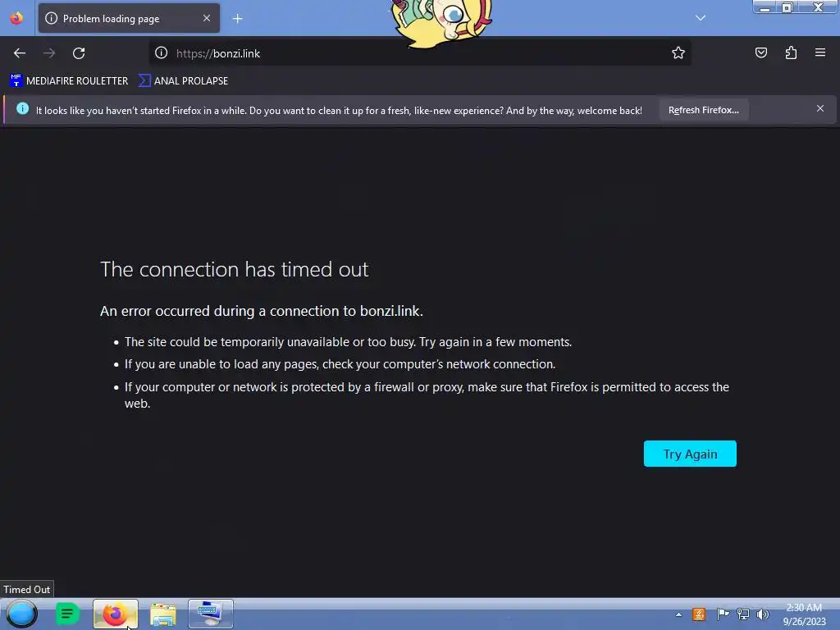Click the text 'An error occurred during a connection to bonzi.link.'

(x=262, y=311)
